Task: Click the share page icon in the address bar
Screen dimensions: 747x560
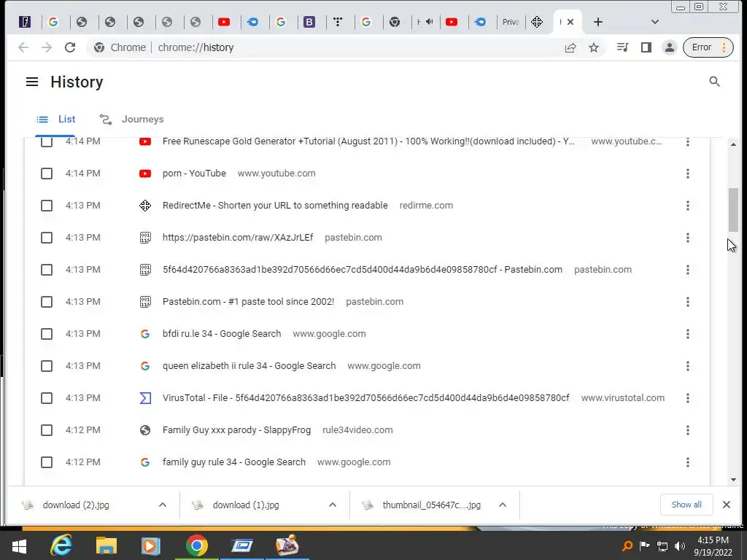Action: click(570, 47)
